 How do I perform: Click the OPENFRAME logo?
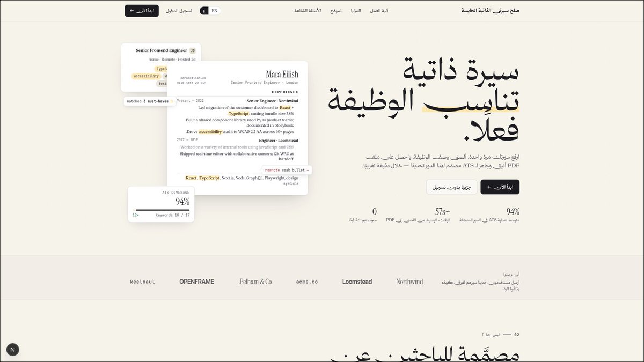tap(196, 282)
